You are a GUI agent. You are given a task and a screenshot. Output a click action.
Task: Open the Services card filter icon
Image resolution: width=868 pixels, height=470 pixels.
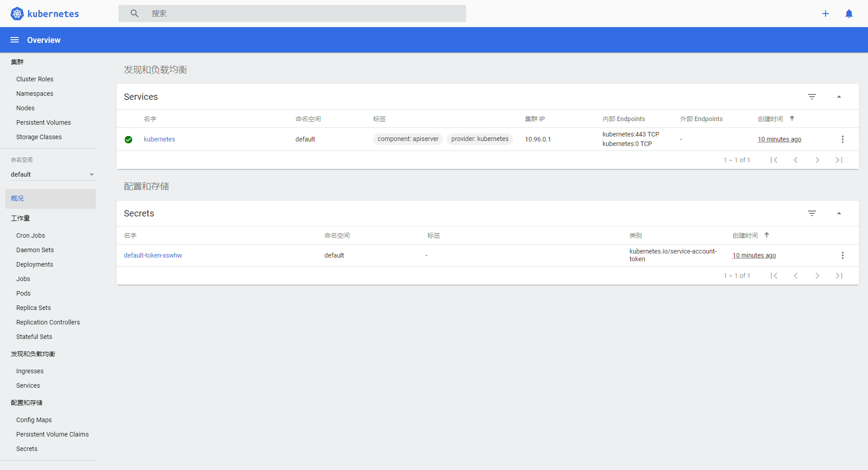[x=812, y=97]
